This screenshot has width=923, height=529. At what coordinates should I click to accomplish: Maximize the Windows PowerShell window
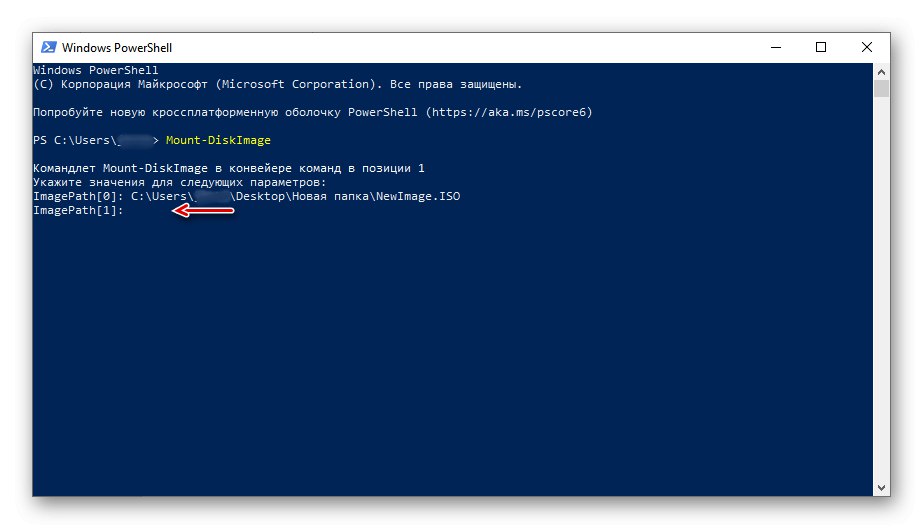pyautogui.click(x=821, y=47)
